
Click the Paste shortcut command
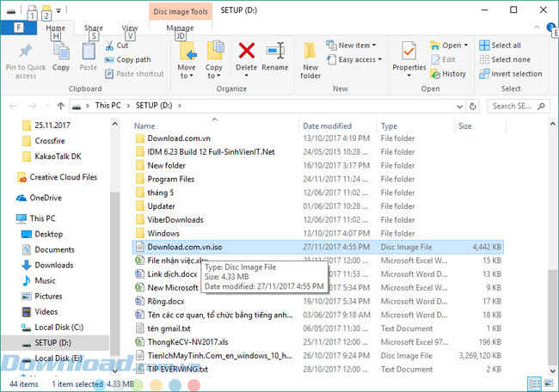click(x=134, y=74)
